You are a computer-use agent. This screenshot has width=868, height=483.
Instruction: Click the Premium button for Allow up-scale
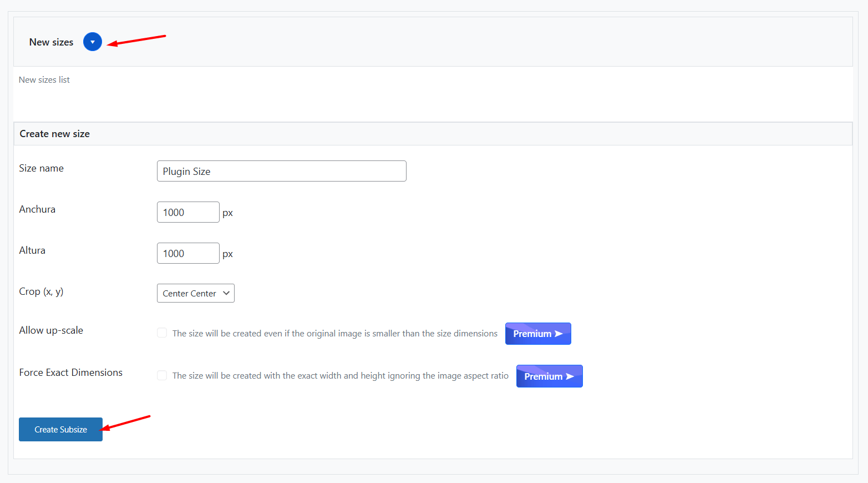coord(537,333)
